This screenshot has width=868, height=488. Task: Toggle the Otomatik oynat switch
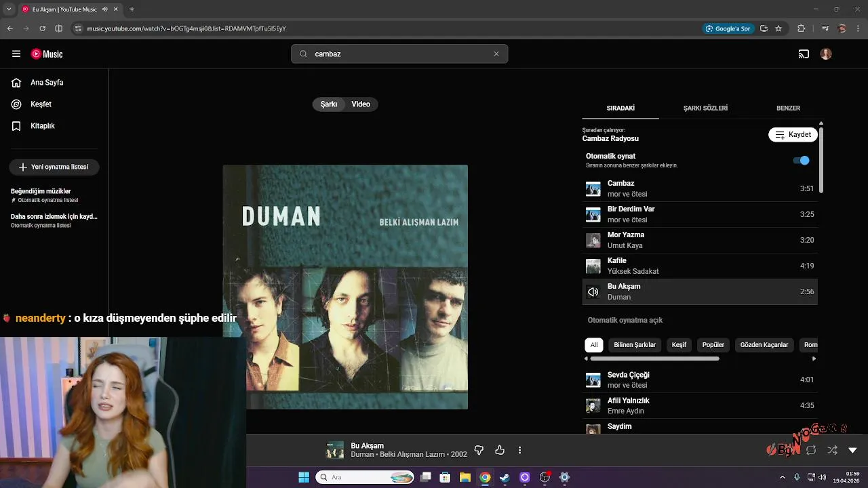(801, 161)
